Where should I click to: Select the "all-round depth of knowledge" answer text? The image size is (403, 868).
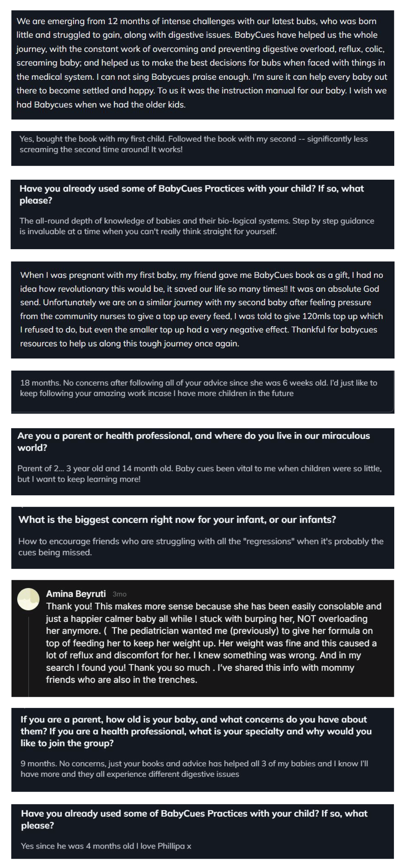tap(196, 226)
